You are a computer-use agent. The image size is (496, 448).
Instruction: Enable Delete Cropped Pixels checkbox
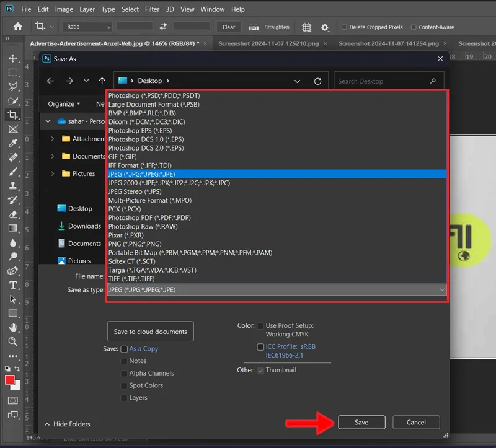344,27
